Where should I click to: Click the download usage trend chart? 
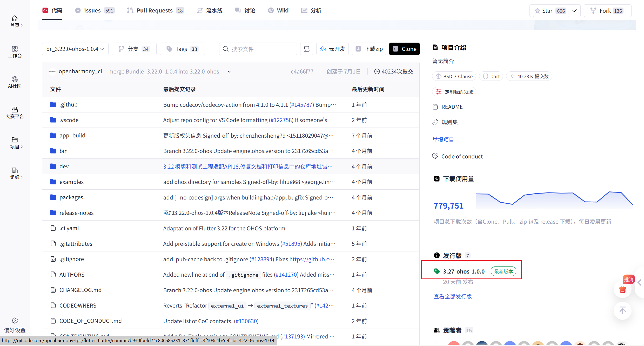pos(554,200)
